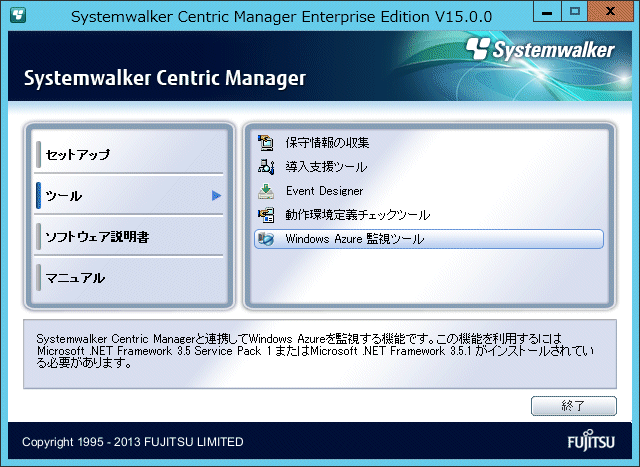The height and width of the screenshot is (467, 640).
Task: Click the 保守情報の収集 tool icon
Action: (266, 142)
